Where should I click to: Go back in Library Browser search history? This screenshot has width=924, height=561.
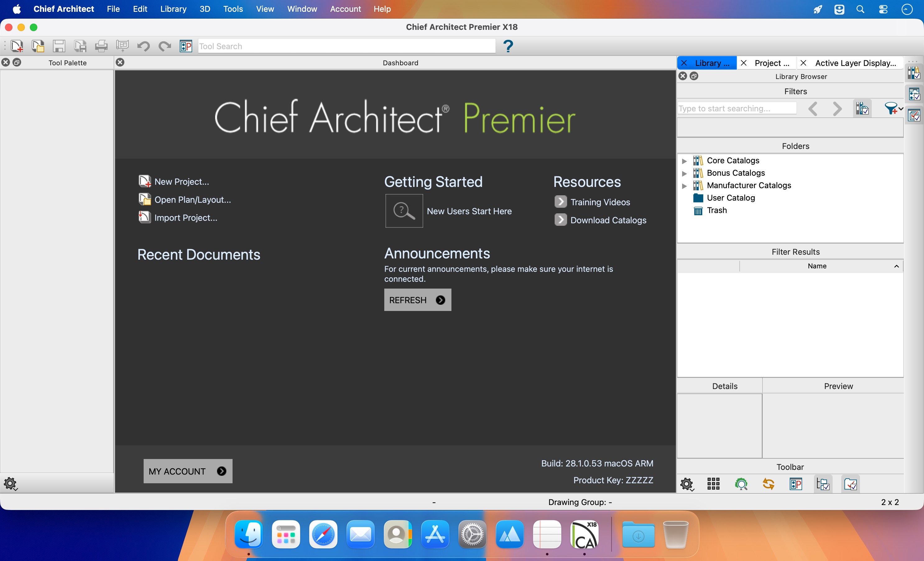click(x=813, y=109)
